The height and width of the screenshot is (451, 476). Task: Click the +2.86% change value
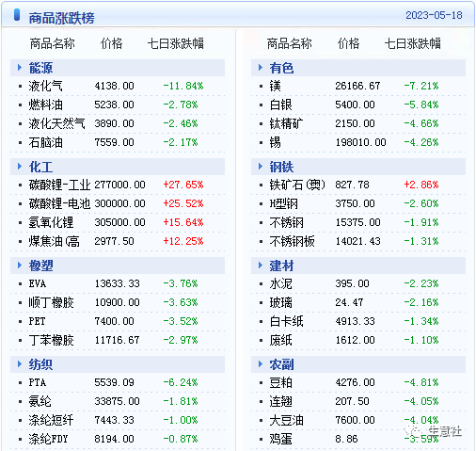tap(421, 185)
